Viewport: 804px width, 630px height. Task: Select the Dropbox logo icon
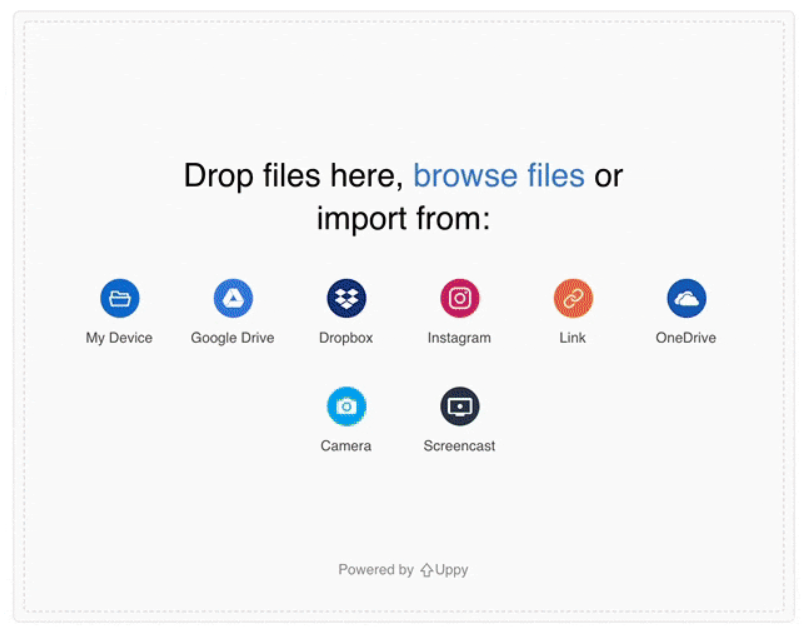pyautogui.click(x=347, y=298)
